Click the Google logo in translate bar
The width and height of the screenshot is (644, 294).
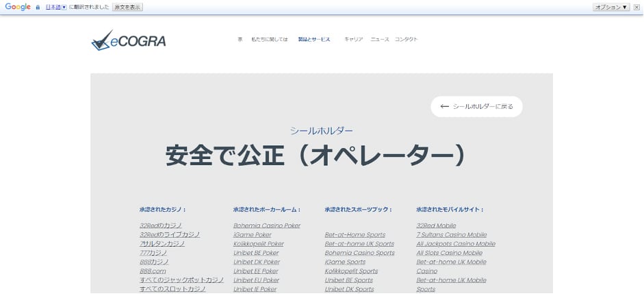tap(18, 7)
